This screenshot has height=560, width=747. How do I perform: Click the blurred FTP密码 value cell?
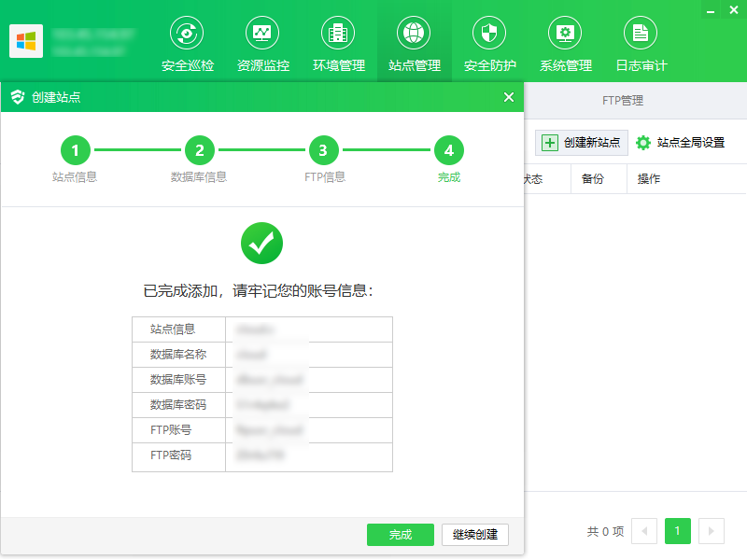pos(309,456)
